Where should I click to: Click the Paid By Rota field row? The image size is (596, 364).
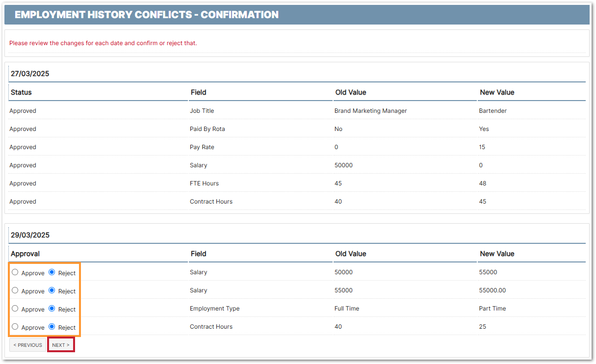coord(207,129)
